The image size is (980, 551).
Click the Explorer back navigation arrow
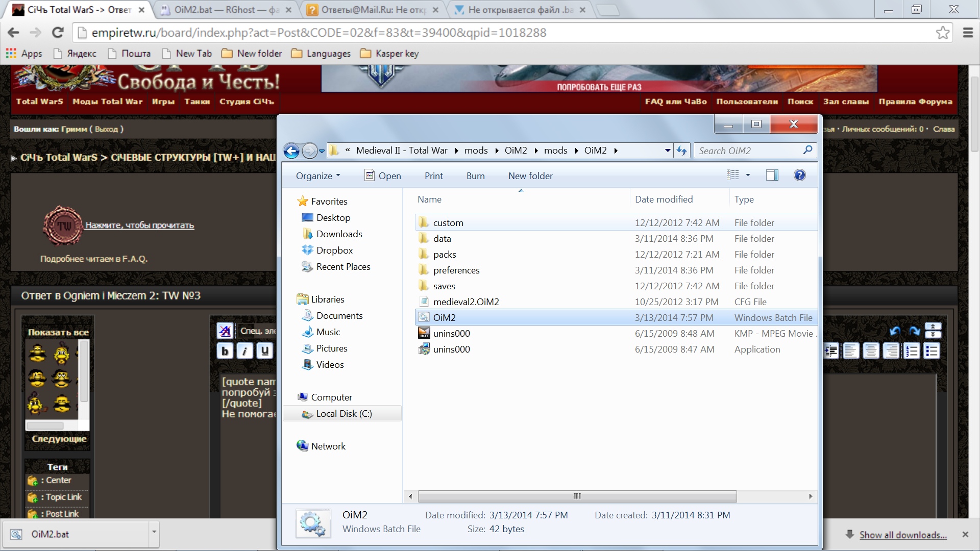(291, 151)
